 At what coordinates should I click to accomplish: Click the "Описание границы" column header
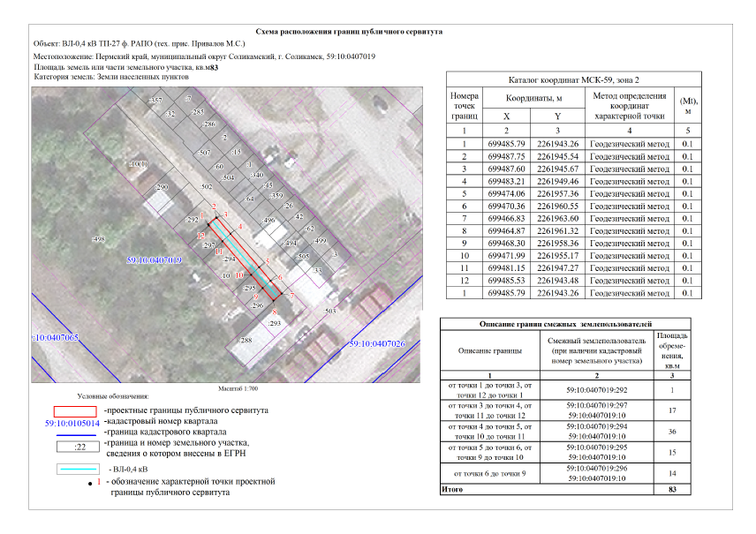(x=490, y=351)
